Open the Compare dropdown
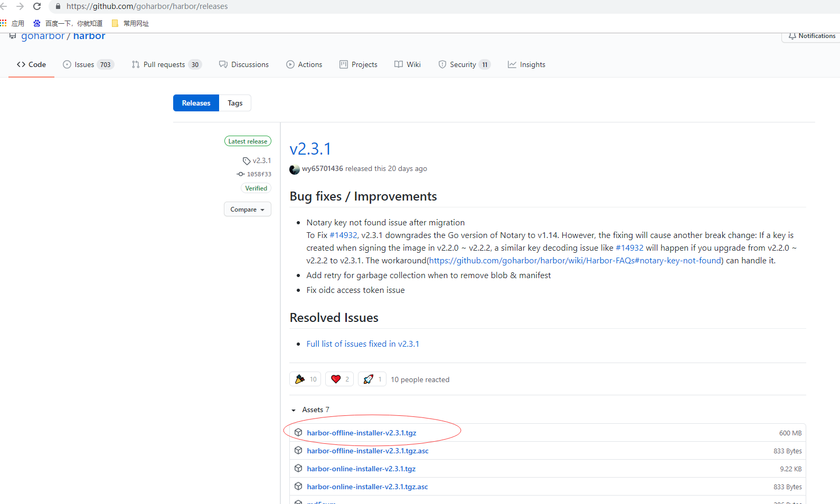The width and height of the screenshot is (840, 504). [x=248, y=209]
